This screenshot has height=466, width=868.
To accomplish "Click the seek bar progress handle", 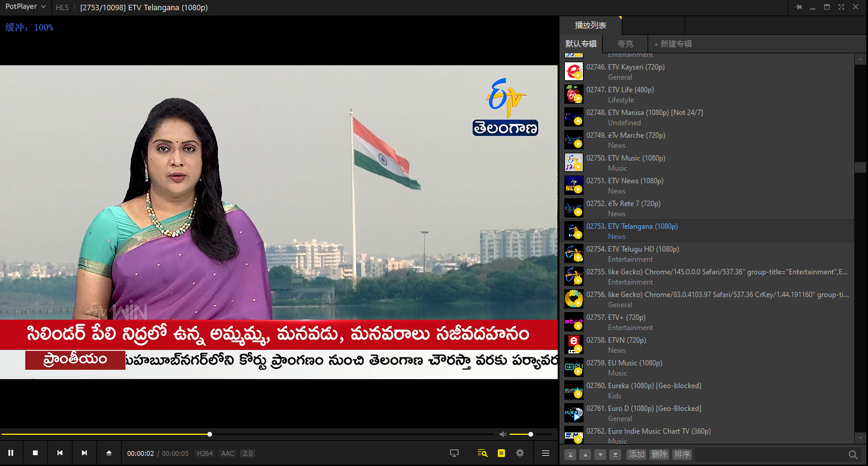I will 210,434.
